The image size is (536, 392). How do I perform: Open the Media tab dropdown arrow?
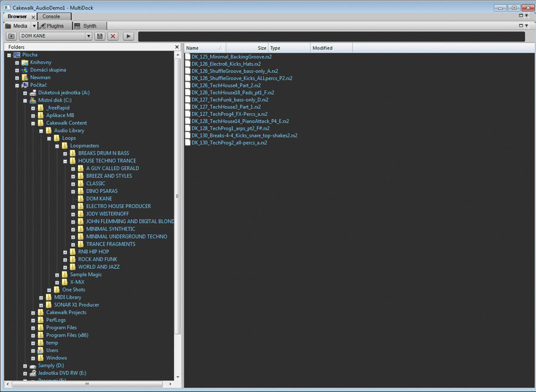click(x=34, y=26)
